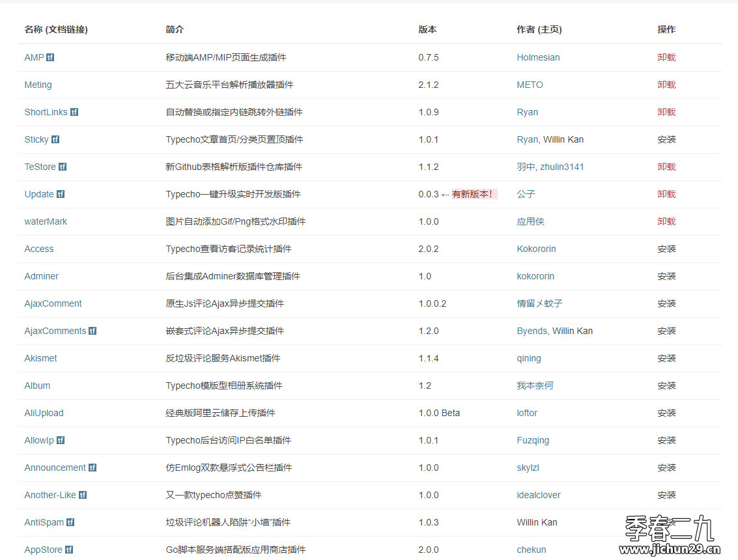Uninstall the Update plugin via 卸载
This screenshot has width=738, height=560.
(x=666, y=194)
